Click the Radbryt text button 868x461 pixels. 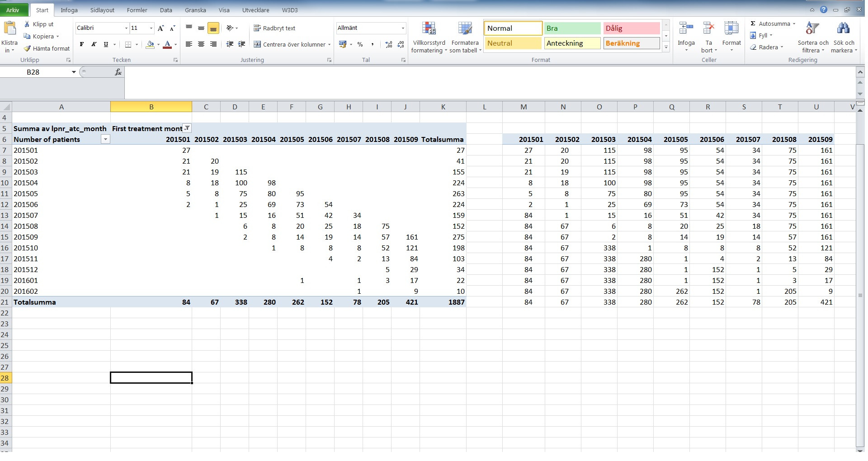tap(274, 28)
